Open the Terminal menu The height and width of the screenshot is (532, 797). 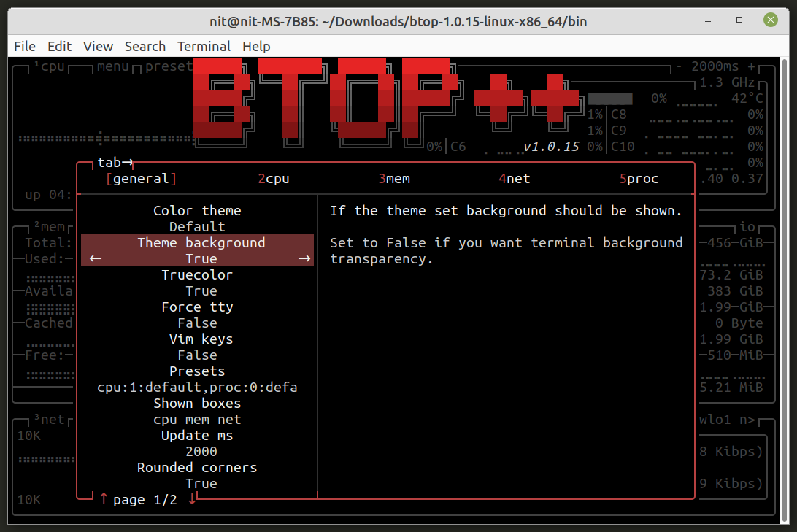tap(204, 46)
